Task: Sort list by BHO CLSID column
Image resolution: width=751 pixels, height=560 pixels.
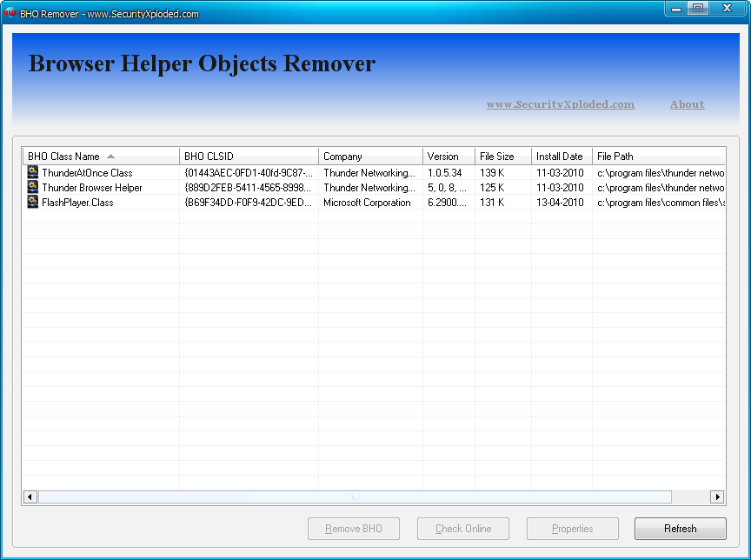Action: [249, 157]
